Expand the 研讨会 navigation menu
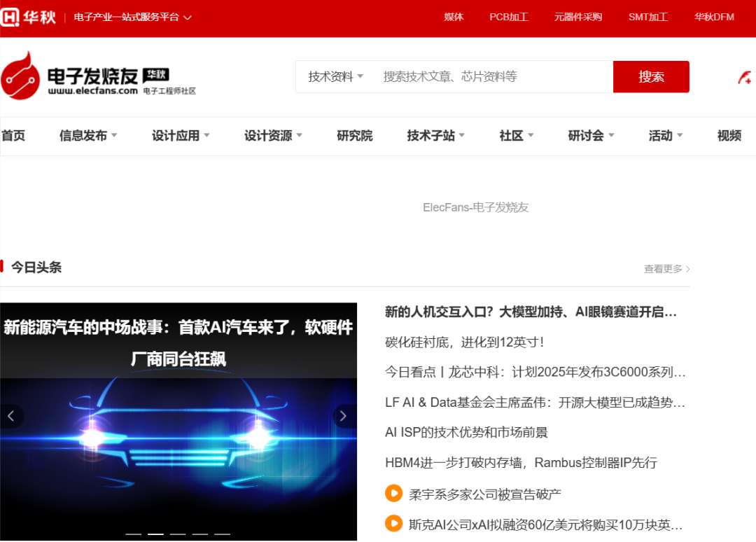This screenshot has height=542, width=756. point(591,136)
